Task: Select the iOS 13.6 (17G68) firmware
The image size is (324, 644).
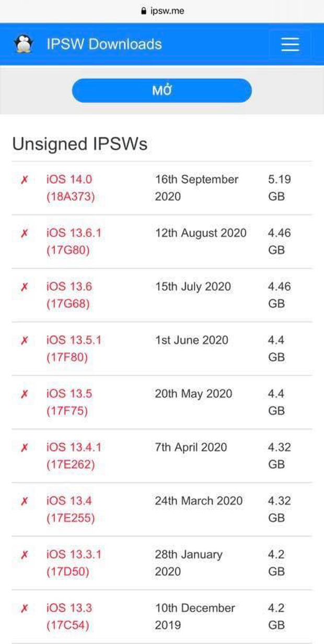Action: click(69, 295)
